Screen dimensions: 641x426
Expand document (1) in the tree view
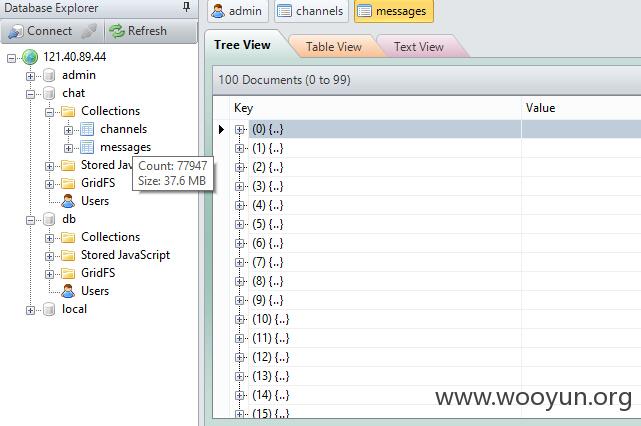240,148
